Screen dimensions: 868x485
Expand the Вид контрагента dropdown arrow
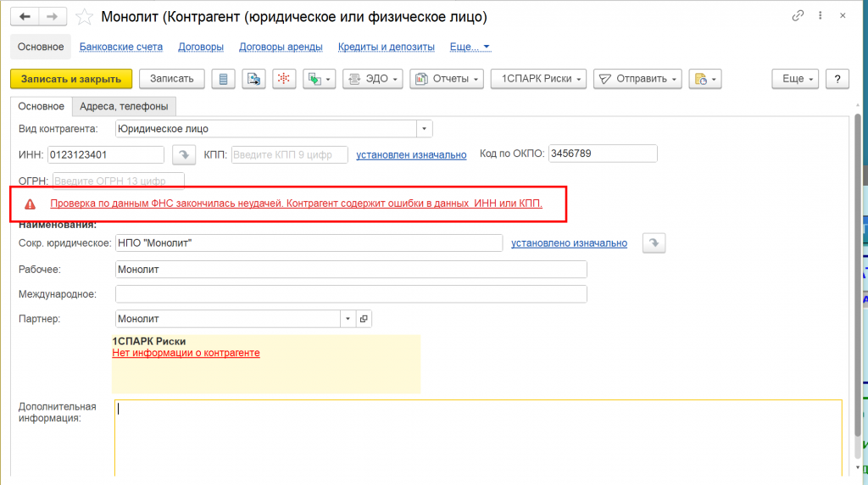click(x=424, y=129)
